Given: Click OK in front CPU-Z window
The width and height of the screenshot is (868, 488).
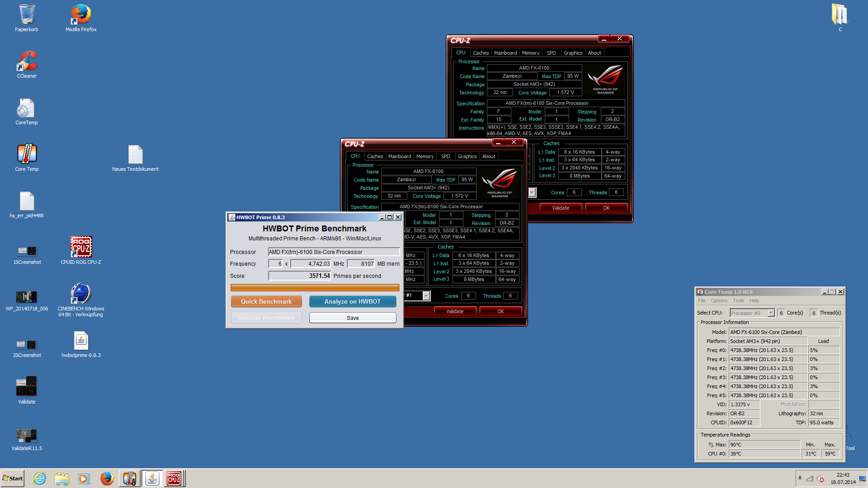Looking at the screenshot, I should 500,311.
